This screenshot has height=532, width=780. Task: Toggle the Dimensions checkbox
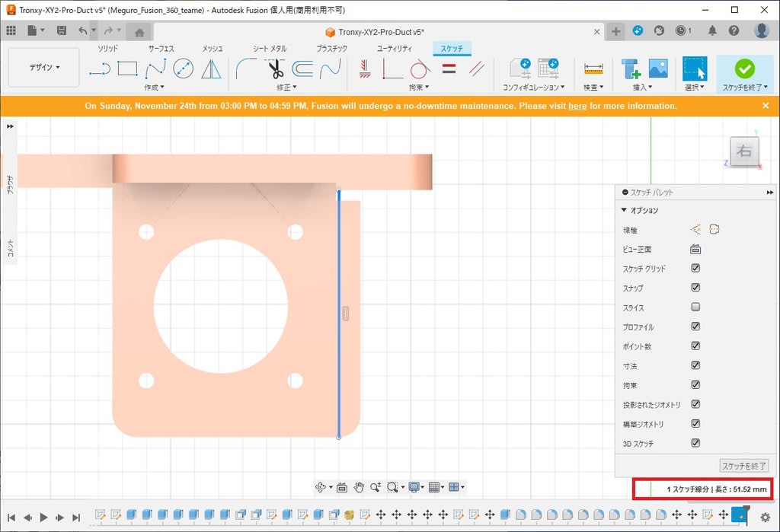click(695, 365)
